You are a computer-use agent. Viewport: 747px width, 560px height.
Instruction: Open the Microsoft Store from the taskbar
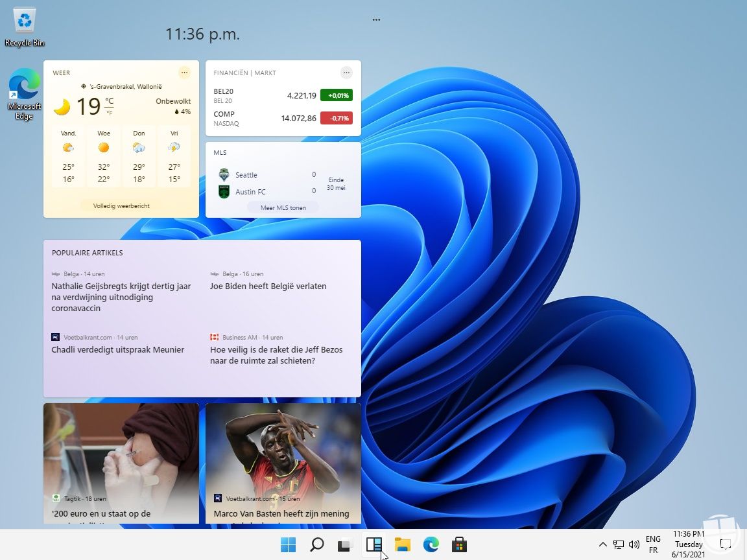(460, 544)
